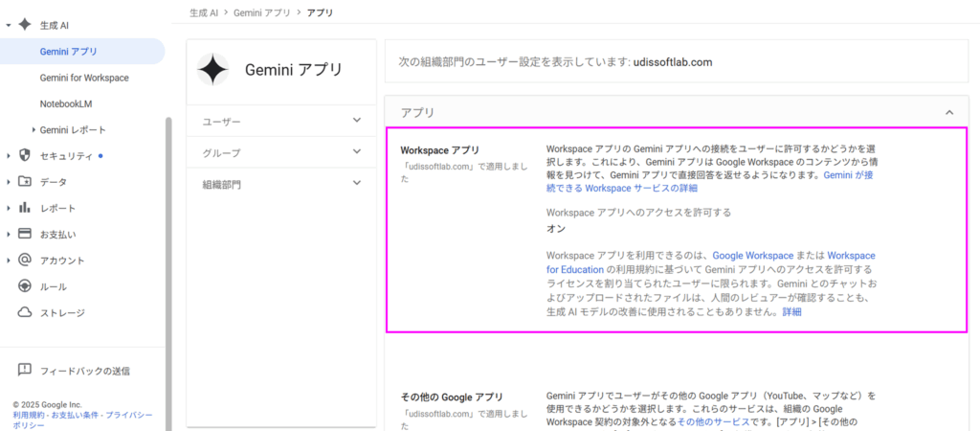The height and width of the screenshot is (431, 980).
Task: Select Gemini アプリ in the sidebar
Action: [x=82, y=52]
